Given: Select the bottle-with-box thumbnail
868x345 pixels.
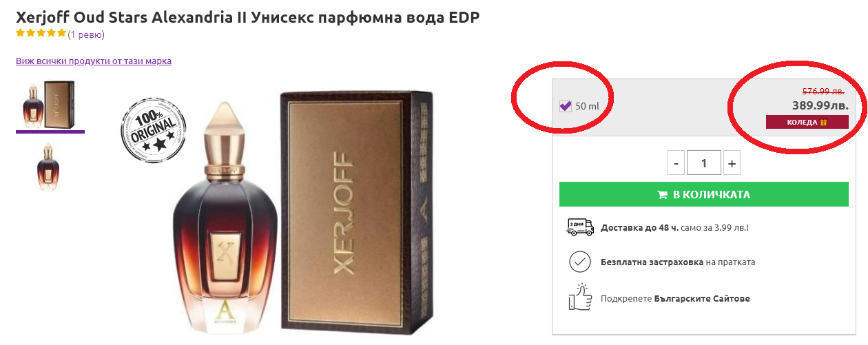Looking at the screenshot, I should point(50,104).
